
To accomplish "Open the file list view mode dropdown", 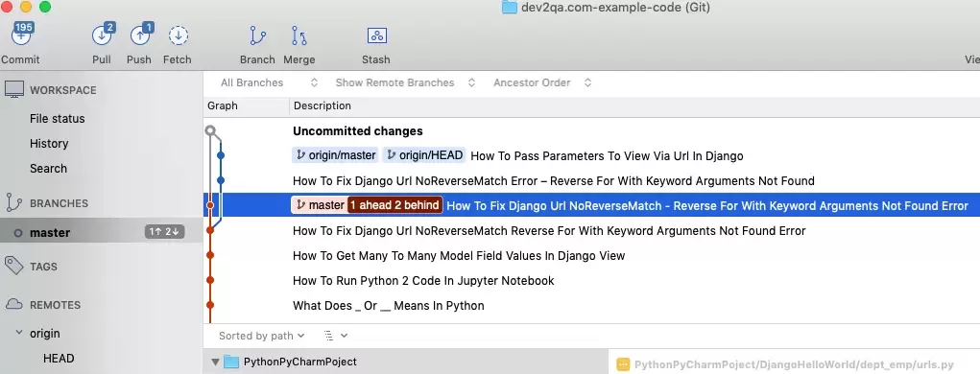I will click(336, 336).
